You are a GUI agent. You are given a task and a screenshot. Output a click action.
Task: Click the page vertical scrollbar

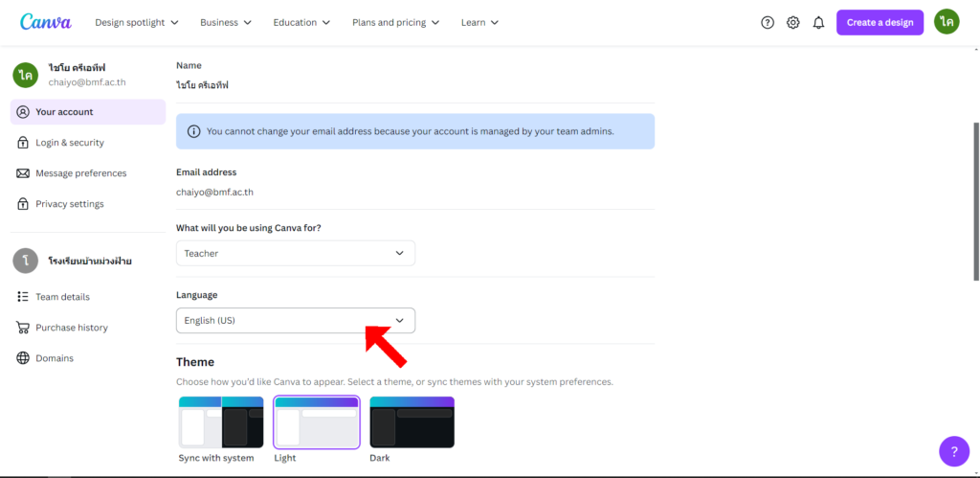pos(976,200)
